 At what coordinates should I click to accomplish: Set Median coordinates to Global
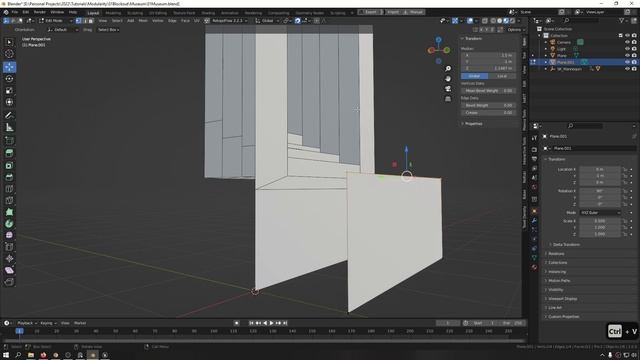coord(474,76)
